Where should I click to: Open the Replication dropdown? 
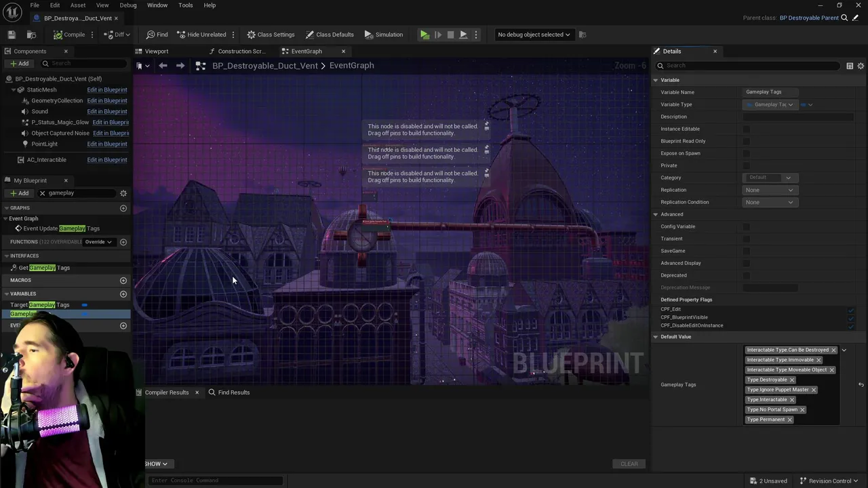tap(770, 190)
